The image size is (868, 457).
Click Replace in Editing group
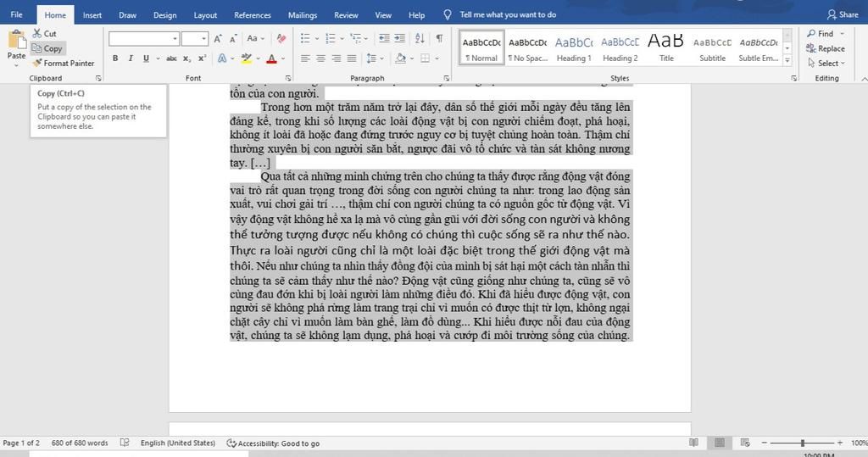tap(826, 48)
